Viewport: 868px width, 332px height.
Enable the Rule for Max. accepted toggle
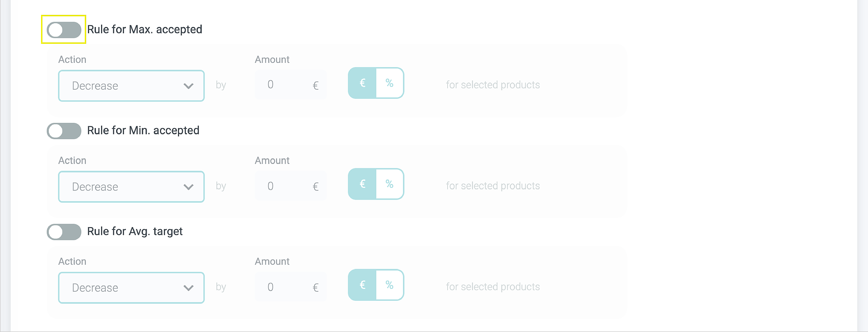[64, 30]
